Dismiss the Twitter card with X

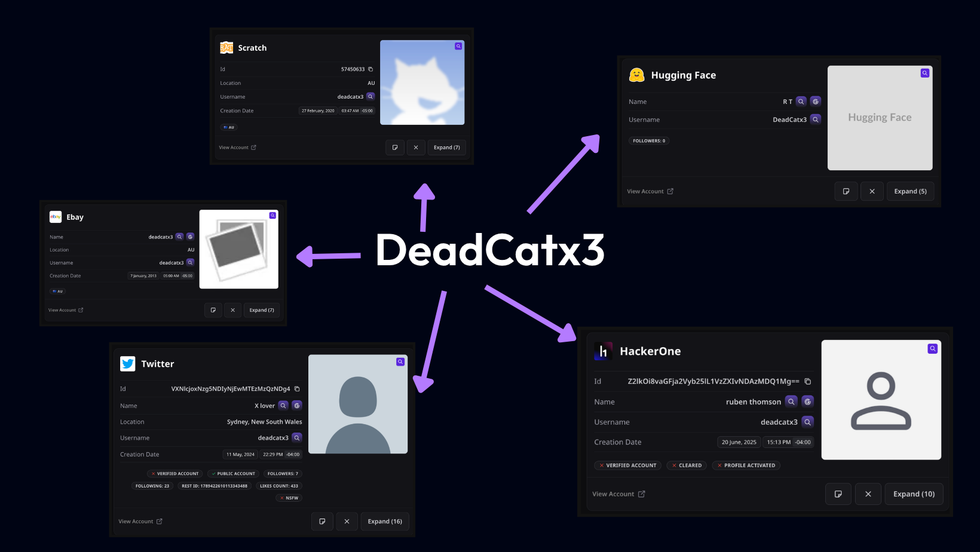point(347,522)
